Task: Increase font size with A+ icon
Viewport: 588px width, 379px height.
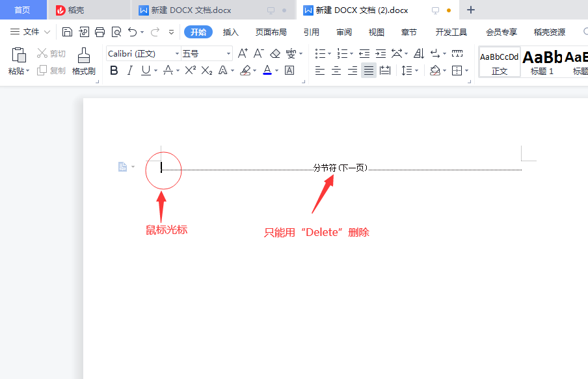Action: point(243,53)
